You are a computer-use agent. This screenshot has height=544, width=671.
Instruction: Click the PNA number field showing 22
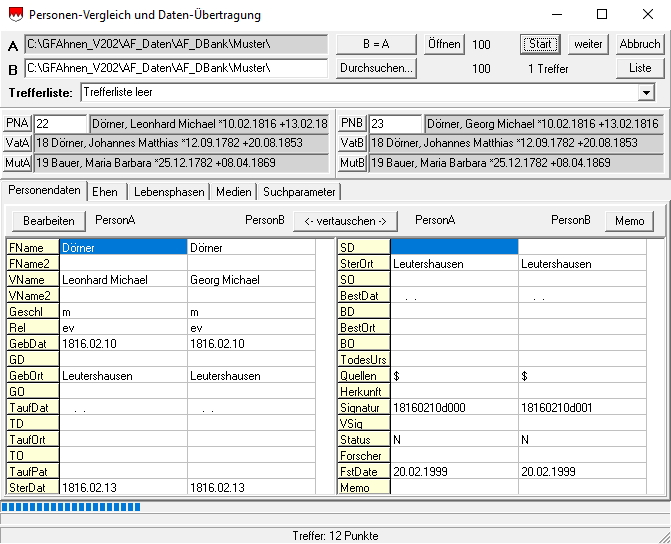pos(60,124)
